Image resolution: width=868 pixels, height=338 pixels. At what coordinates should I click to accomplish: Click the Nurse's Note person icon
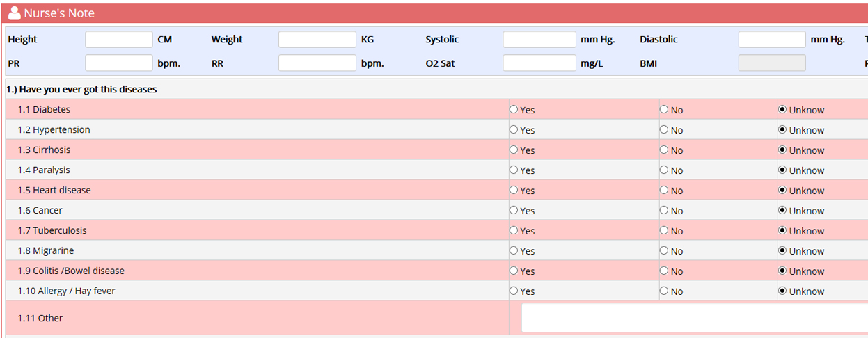tap(14, 13)
